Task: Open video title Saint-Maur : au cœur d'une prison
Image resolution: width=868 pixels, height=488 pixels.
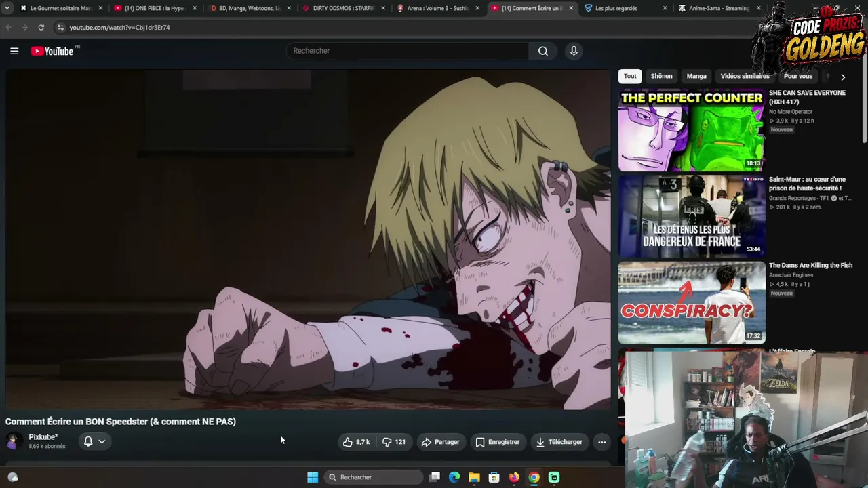Action: 807,184
